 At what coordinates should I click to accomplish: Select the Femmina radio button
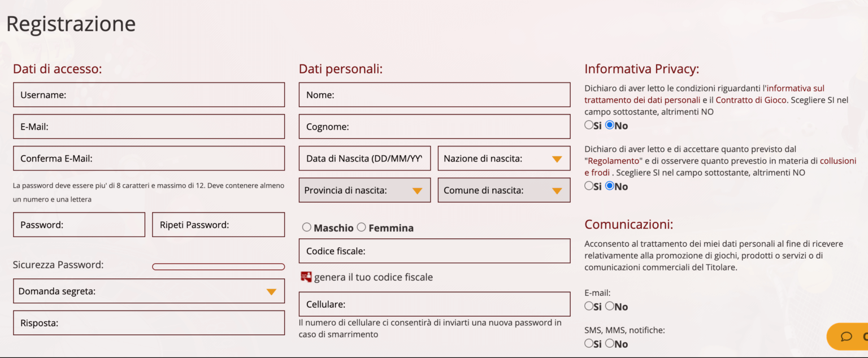point(362,227)
